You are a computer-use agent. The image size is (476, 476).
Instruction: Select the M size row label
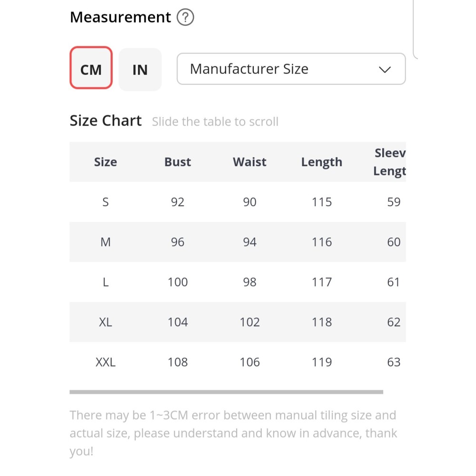coord(106,242)
